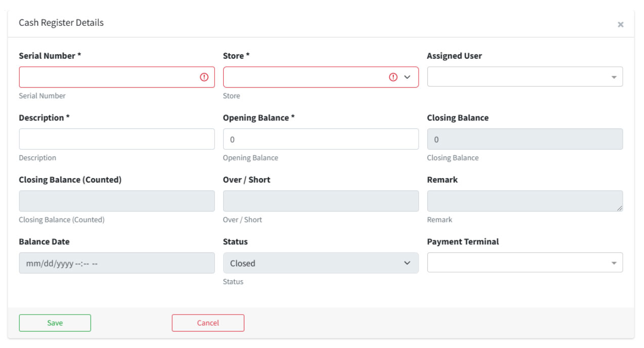644x348 pixels.
Task: Click the Opening Balance input field
Action: pyautogui.click(x=320, y=139)
